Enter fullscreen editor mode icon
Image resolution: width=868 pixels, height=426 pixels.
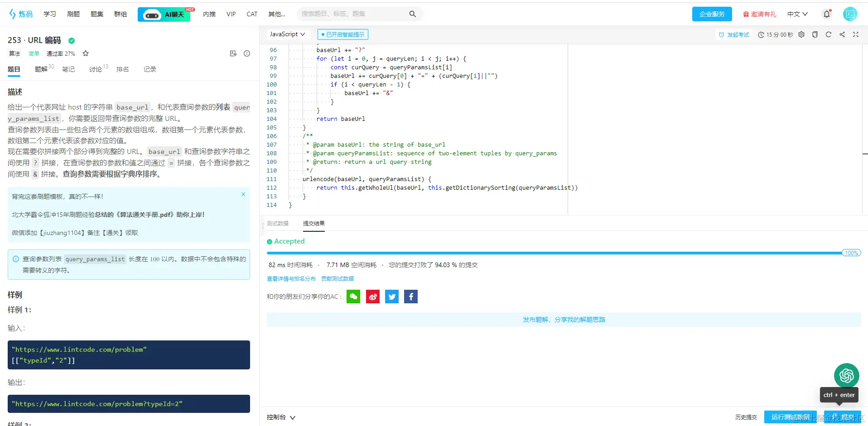click(x=856, y=34)
